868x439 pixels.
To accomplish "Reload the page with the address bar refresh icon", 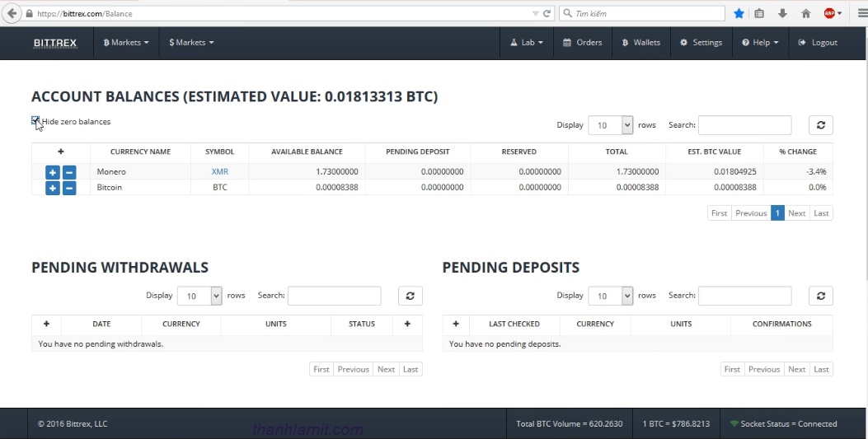I will pyautogui.click(x=547, y=13).
